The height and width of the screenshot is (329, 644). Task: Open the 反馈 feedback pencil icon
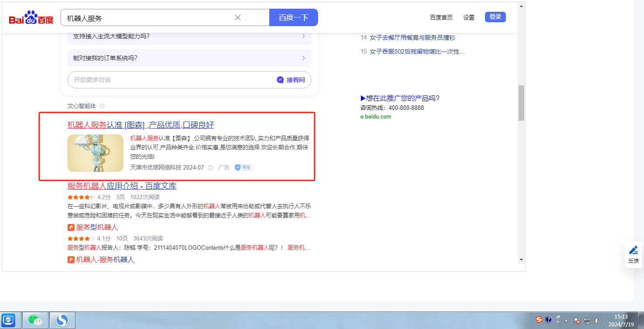click(x=634, y=250)
